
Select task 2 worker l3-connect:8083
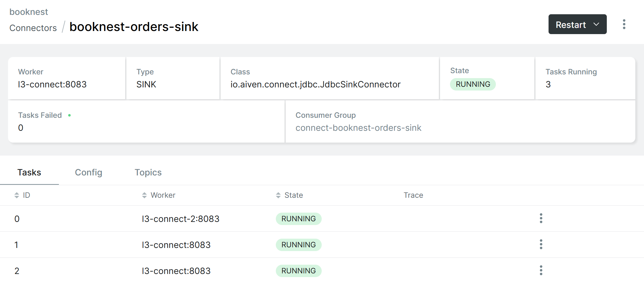pyautogui.click(x=176, y=271)
